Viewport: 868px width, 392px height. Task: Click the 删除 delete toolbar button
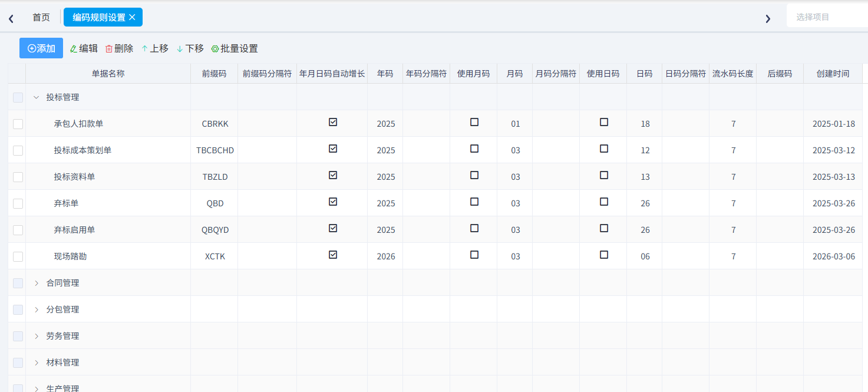click(x=119, y=48)
